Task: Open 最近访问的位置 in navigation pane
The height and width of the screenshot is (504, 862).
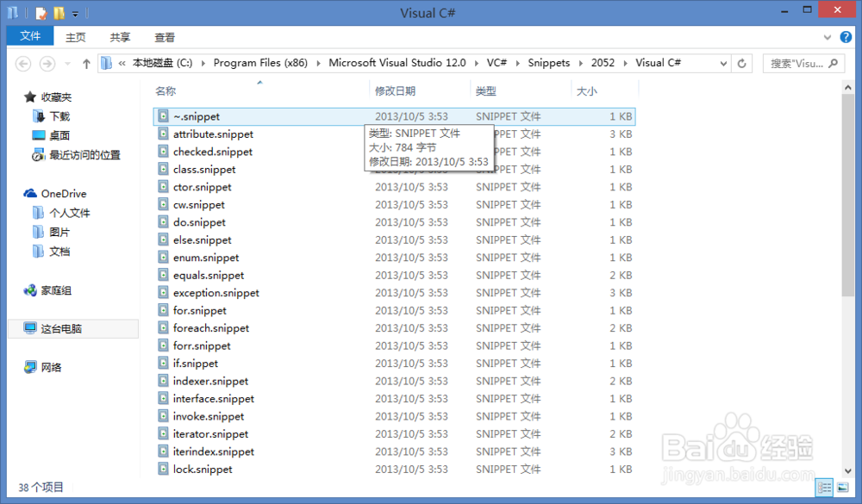Action: point(84,155)
